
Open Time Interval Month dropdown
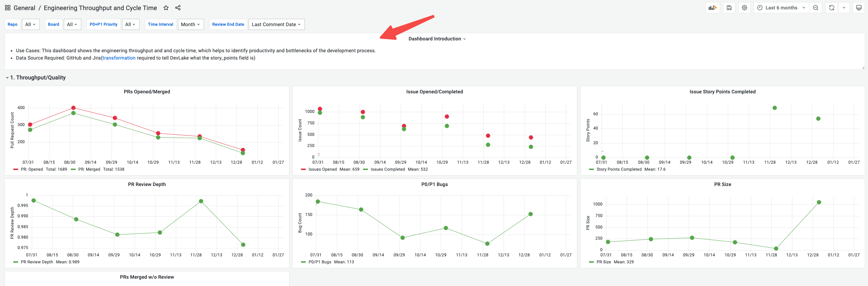tap(191, 24)
